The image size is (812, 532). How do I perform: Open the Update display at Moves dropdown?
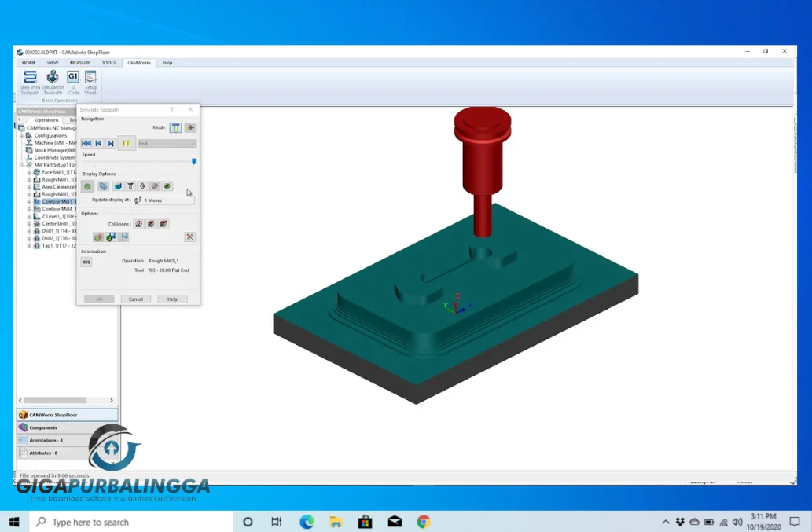pyautogui.click(x=165, y=200)
